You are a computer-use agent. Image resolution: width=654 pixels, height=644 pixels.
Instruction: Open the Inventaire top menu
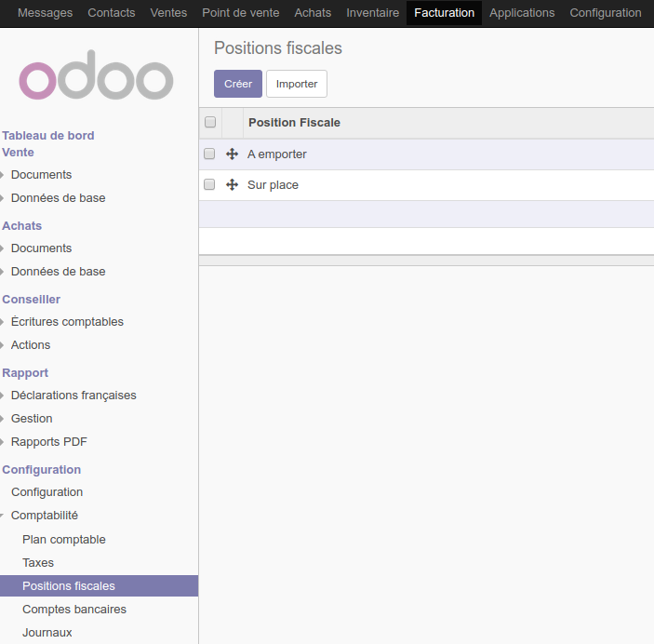pos(372,13)
